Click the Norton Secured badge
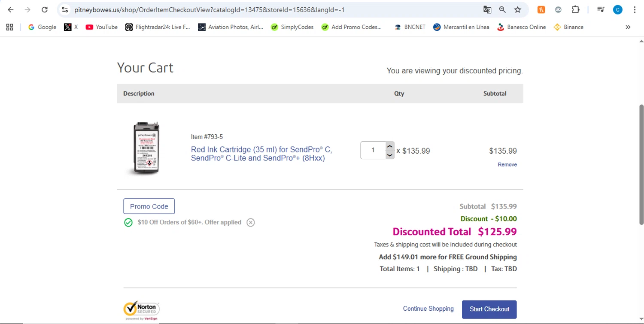The width and height of the screenshot is (644, 324). (141, 311)
